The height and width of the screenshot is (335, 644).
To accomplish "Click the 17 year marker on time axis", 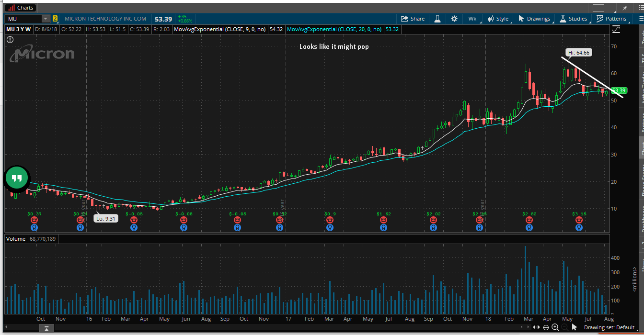I will click(x=288, y=319).
